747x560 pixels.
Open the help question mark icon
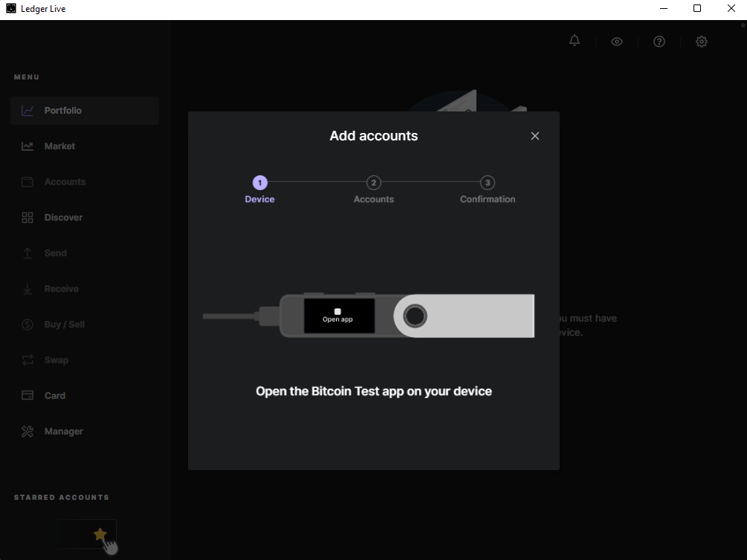tap(659, 42)
